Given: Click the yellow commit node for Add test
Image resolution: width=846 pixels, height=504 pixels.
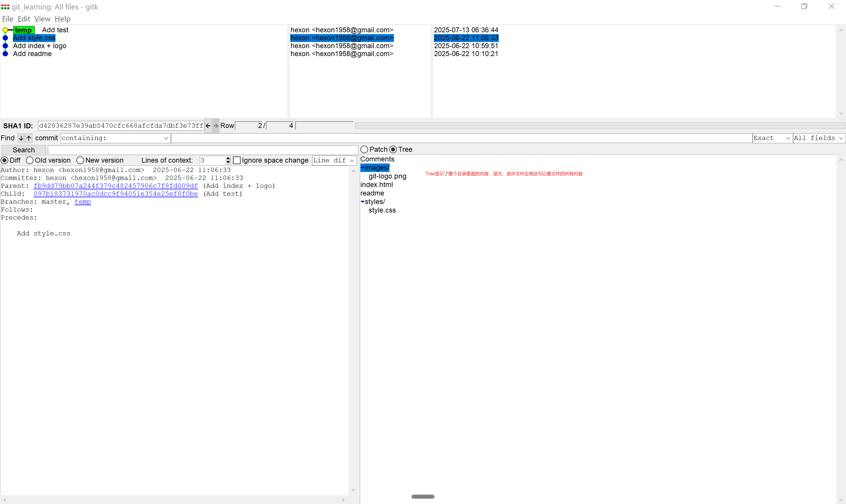Looking at the screenshot, I should click(5, 30).
